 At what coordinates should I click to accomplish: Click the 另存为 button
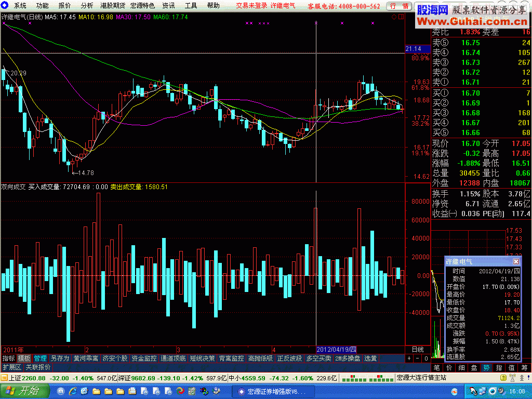[60, 358]
